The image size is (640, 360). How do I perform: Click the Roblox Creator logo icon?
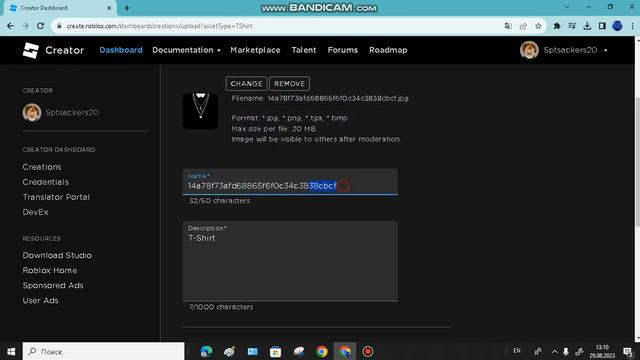coord(31,50)
